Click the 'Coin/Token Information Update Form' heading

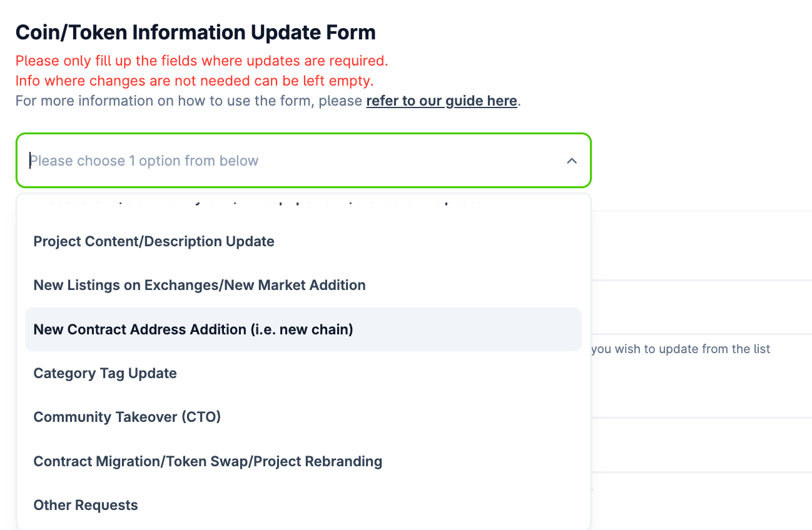point(195,32)
